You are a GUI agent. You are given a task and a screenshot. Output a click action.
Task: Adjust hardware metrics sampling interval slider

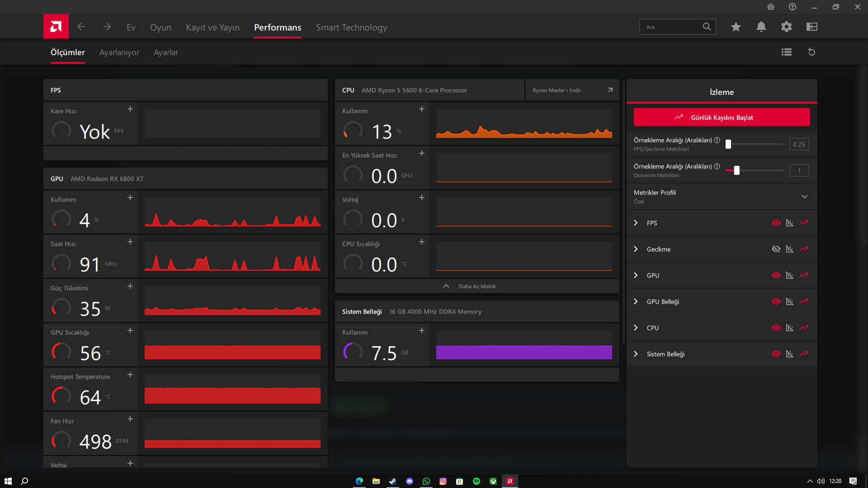click(736, 170)
